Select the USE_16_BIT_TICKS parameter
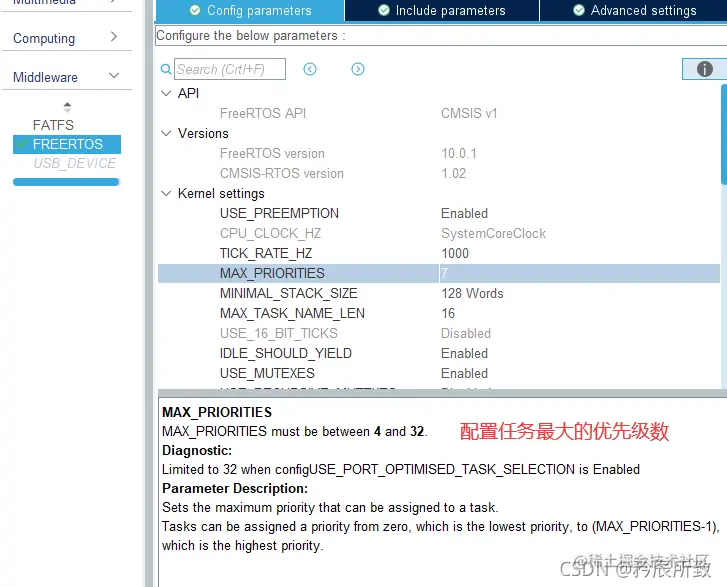The height and width of the screenshot is (587, 727). click(279, 333)
